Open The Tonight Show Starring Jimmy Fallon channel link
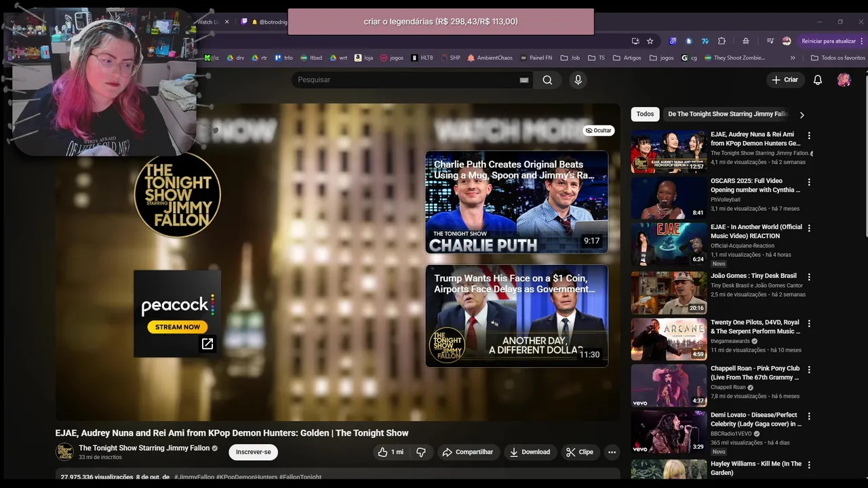868x488 pixels. click(x=144, y=448)
